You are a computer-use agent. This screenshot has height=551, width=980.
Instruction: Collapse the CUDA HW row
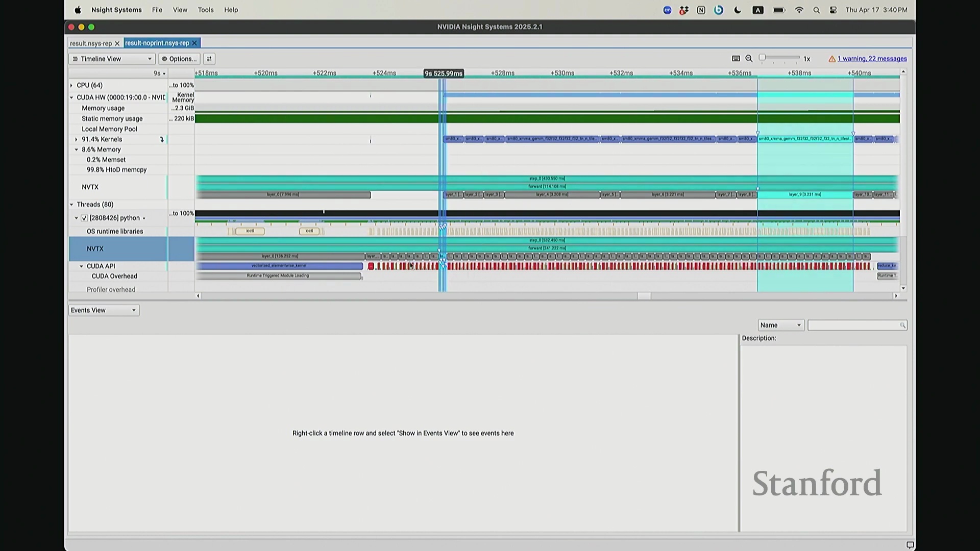coord(71,97)
